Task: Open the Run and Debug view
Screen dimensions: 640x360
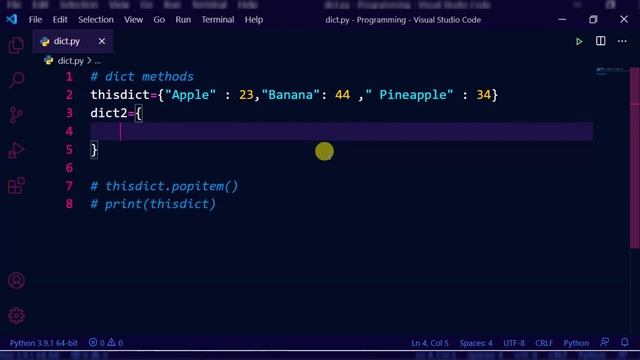Action: point(16,150)
